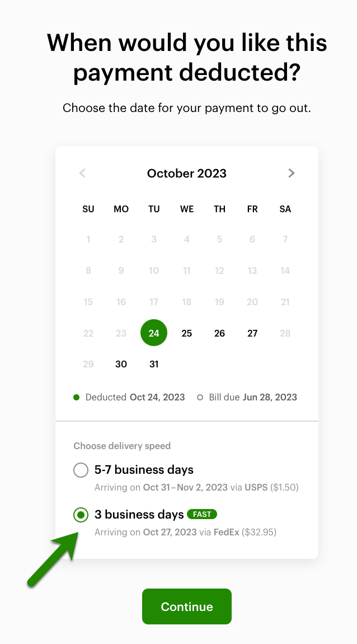The width and height of the screenshot is (357, 644).
Task: Click the green Deducted legend dot
Action: coord(77,398)
